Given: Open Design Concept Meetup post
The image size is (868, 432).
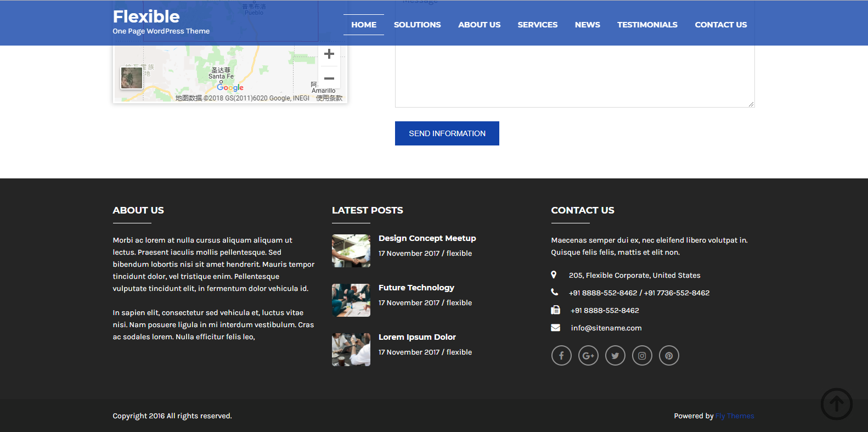Looking at the screenshot, I should [x=427, y=238].
